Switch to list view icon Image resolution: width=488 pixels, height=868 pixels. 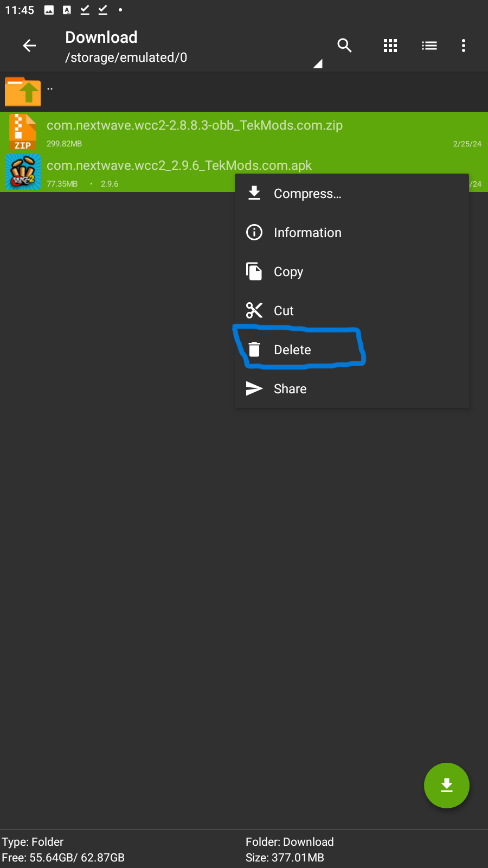pyautogui.click(x=429, y=46)
